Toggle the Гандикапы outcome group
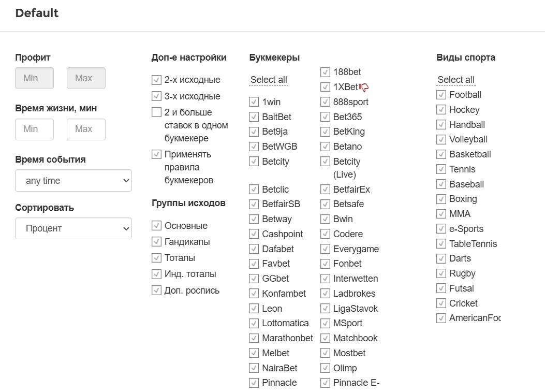Viewport: 545px width, 392px height. [156, 242]
